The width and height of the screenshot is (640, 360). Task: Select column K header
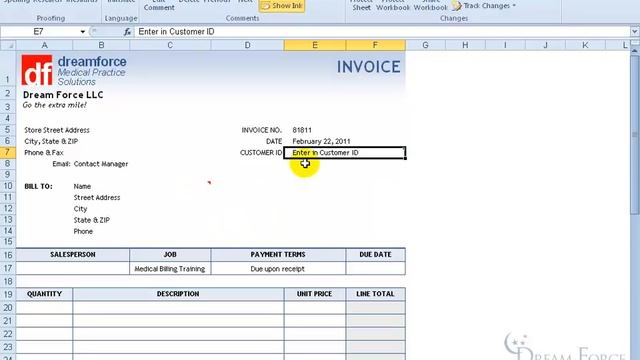point(585,45)
